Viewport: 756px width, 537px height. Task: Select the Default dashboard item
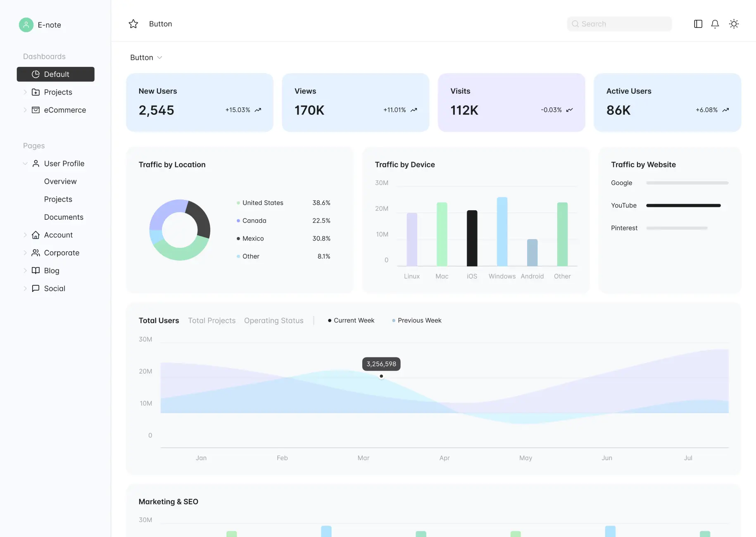55,74
